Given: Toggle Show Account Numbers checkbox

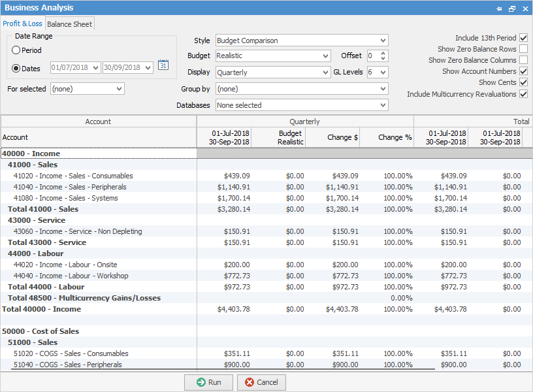Looking at the screenshot, I should click(x=523, y=71).
